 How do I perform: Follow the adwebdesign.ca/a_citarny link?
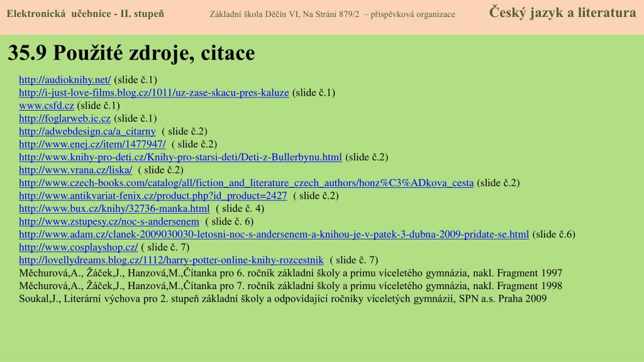[87, 131]
